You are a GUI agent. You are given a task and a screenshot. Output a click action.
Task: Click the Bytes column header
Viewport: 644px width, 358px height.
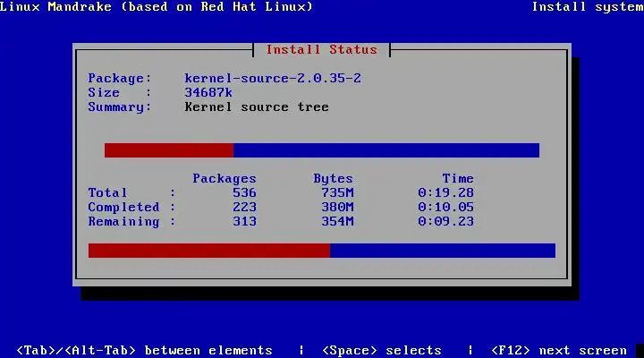(x=333, y=178)
